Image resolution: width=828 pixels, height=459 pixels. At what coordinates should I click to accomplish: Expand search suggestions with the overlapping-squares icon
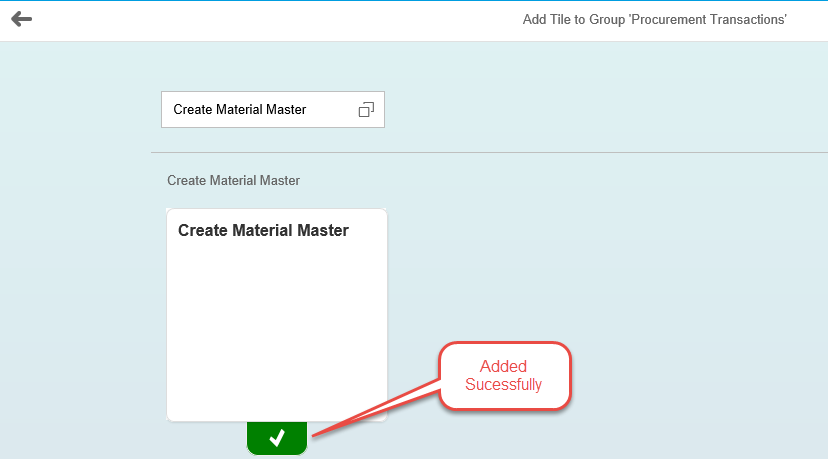tap(366, 109)
